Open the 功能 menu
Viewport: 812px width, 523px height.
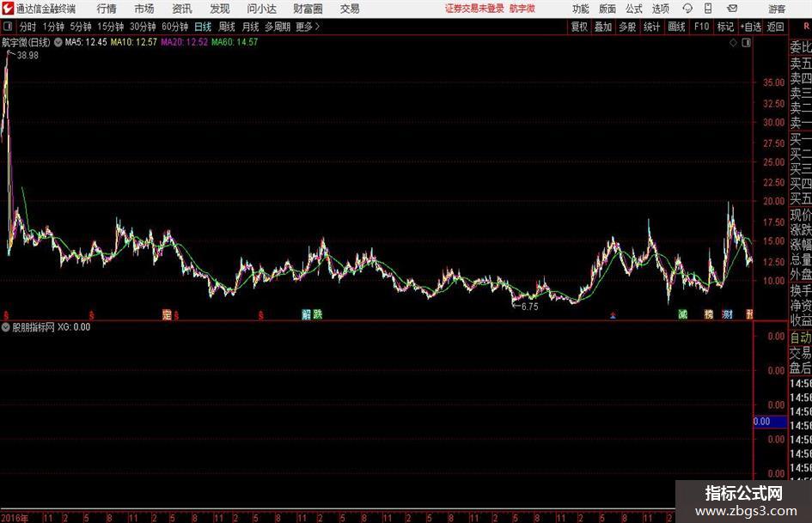(581, 9)
